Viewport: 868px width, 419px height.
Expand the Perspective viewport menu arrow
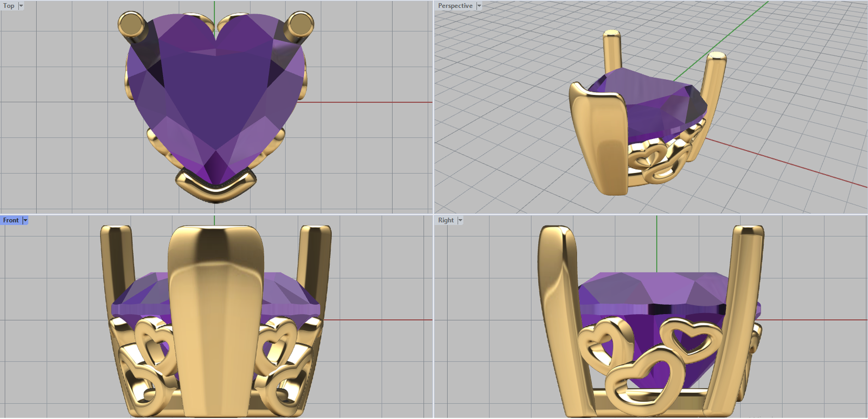coord(479,6)
